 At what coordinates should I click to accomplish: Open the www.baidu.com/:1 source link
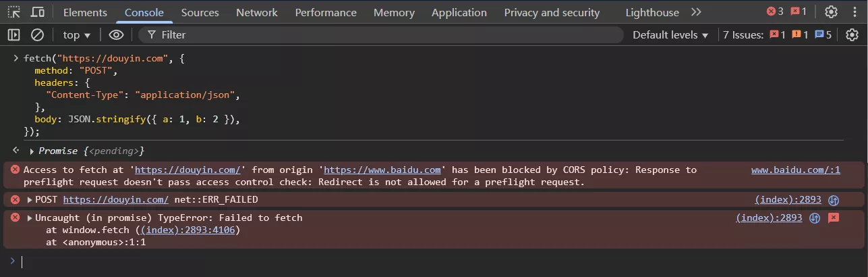click(796, 170)
